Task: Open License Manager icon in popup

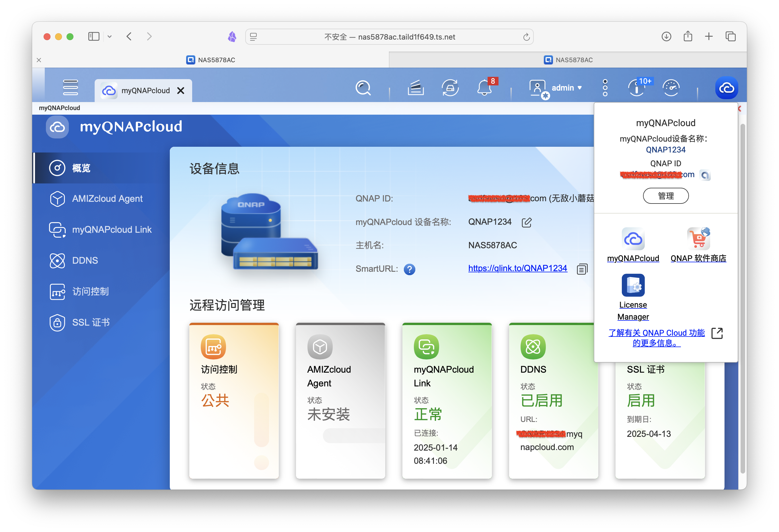Action: [633, 285]
